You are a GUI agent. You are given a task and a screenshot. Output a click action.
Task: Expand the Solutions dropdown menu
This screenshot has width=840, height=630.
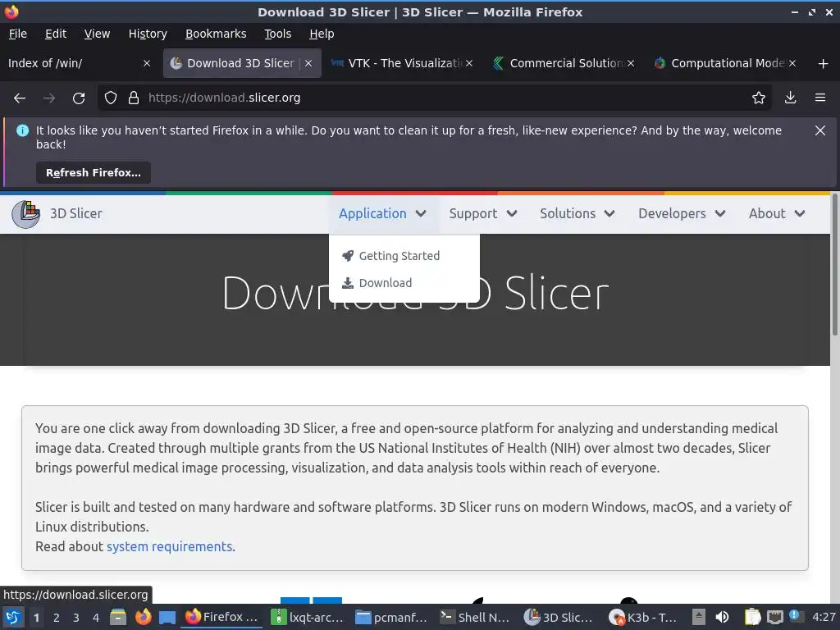tap(577, 214)
